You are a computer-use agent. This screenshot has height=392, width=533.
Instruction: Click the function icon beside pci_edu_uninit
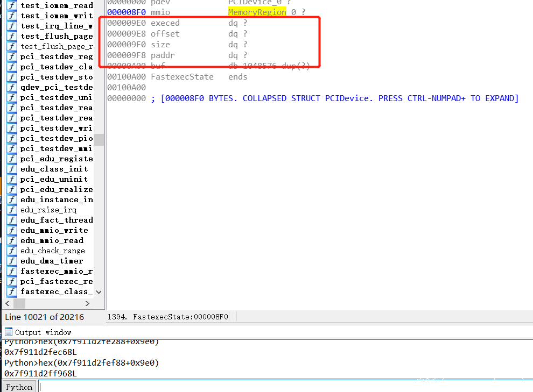click(x=11, y=179)
